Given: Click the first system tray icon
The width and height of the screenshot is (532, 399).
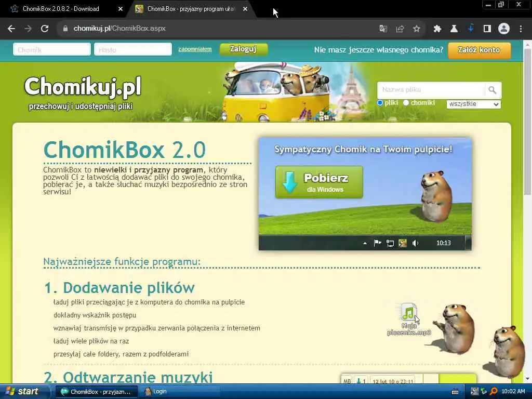Looking at the screenshot, I should tap(475, 392).
